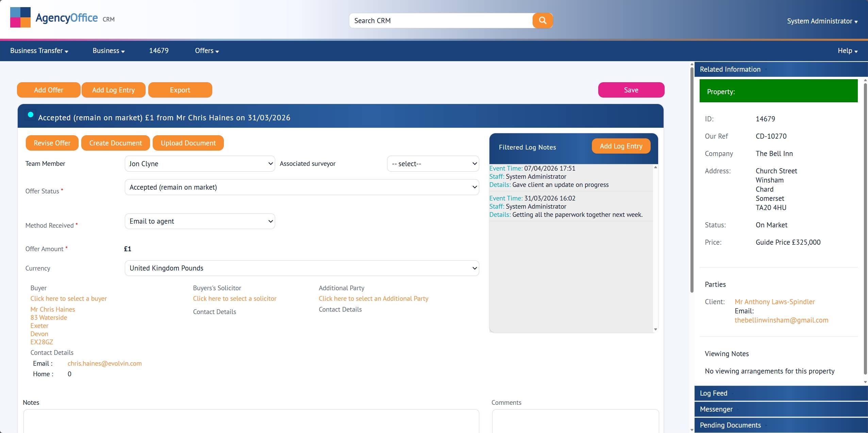Open the Offers menu

(x=207, y=50)
